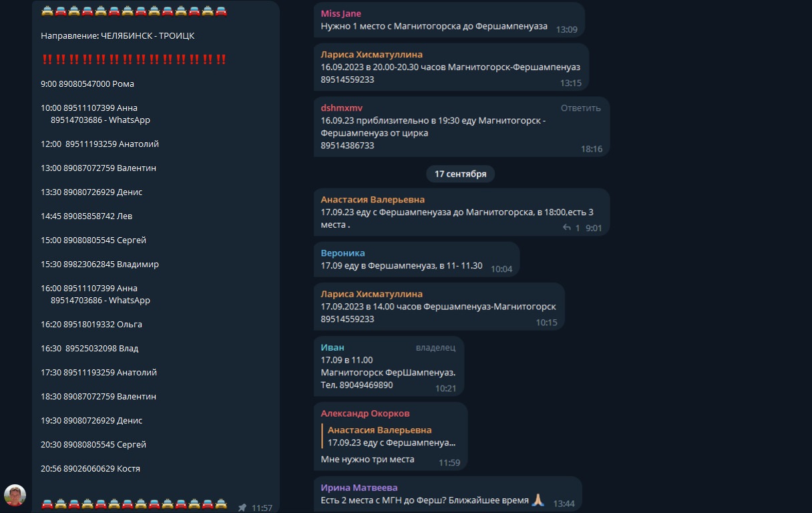
Task: Click the top row of taxi emojis
Action: pos(134,11)
